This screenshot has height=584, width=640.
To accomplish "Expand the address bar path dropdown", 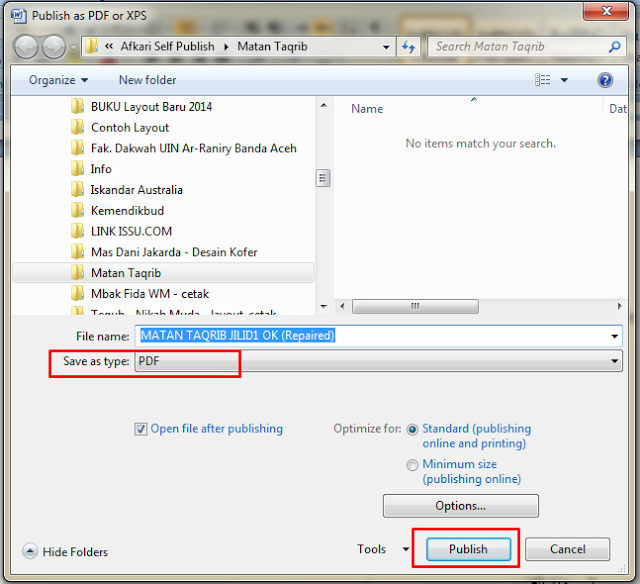I will (x=386, y=47).
